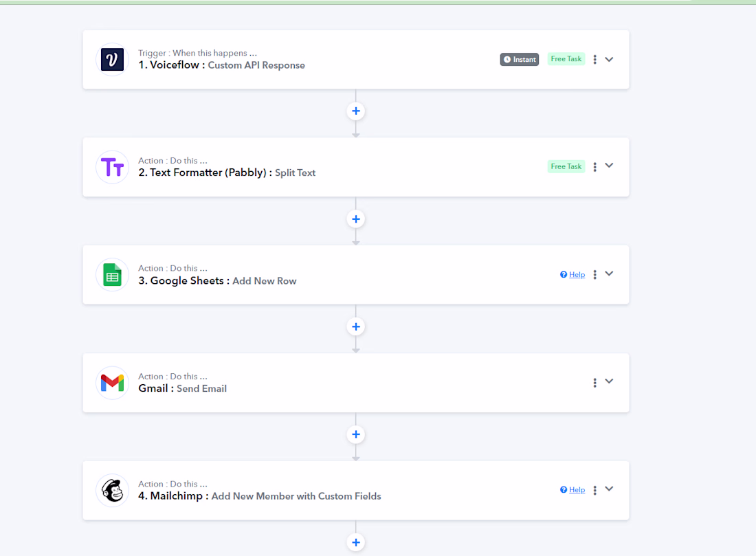Open three-dot menu for Google Sheets step

[594, 274]
